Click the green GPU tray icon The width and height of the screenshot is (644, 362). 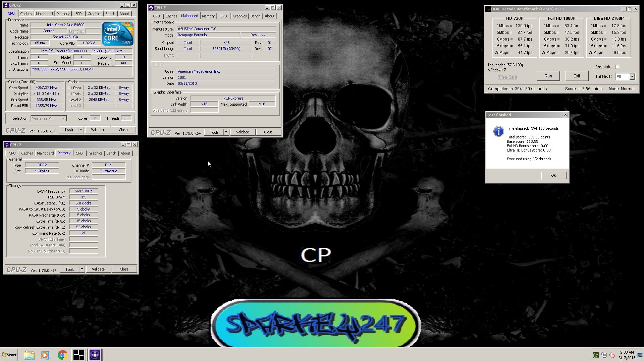(596, 355)
